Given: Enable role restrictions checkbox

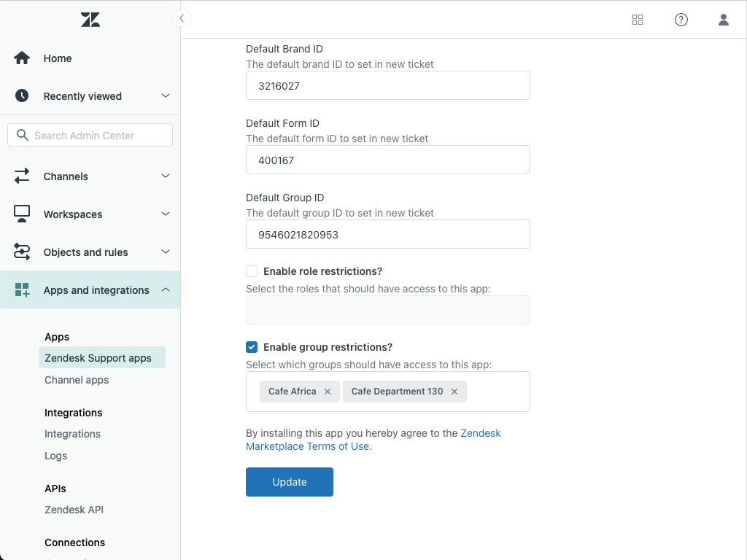Looking at the screenshot, I should 252,271.
